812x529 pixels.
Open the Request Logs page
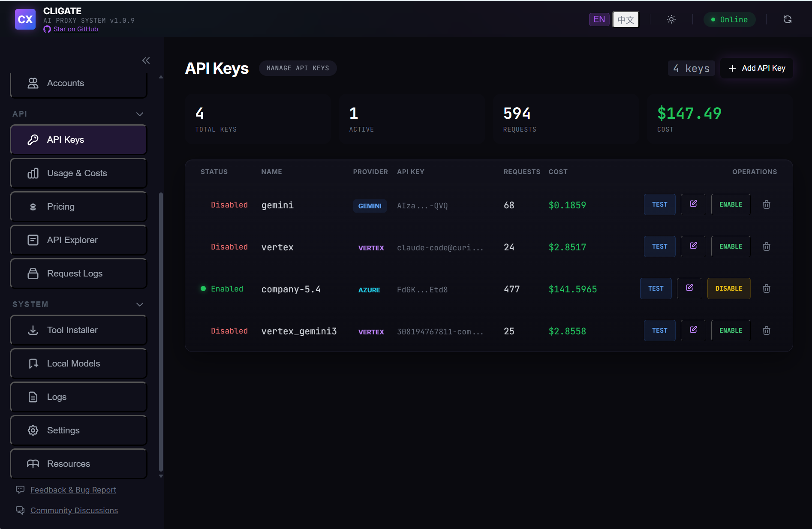(78, 274)
